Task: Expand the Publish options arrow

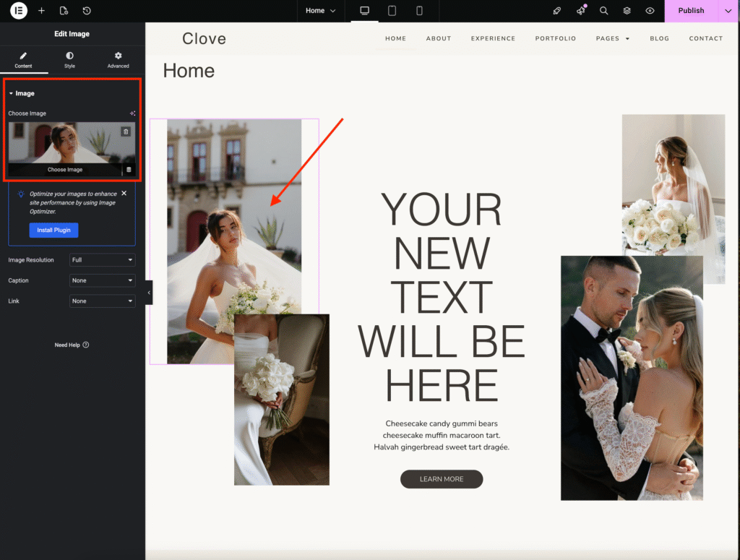Action: coord(728,11)
